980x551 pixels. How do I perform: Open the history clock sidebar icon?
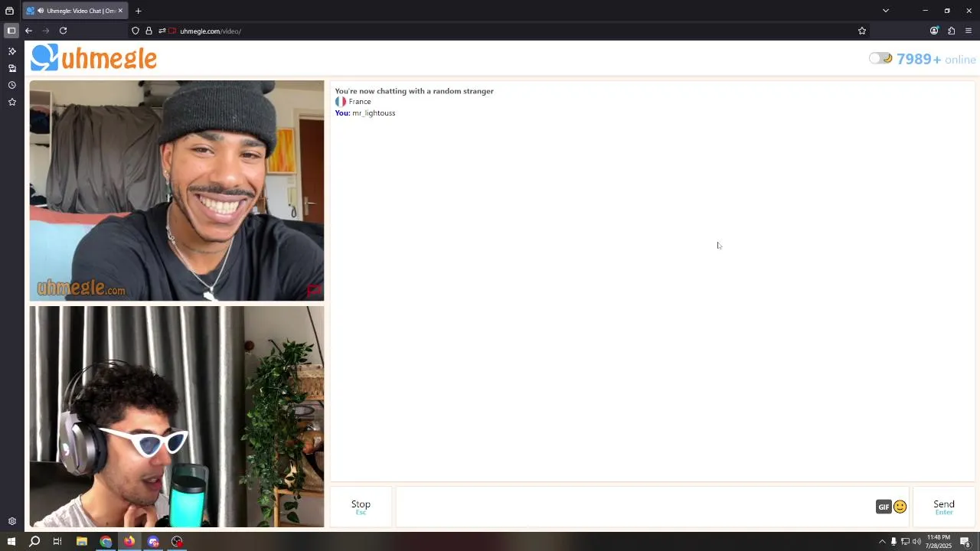(x=11, y=85)
